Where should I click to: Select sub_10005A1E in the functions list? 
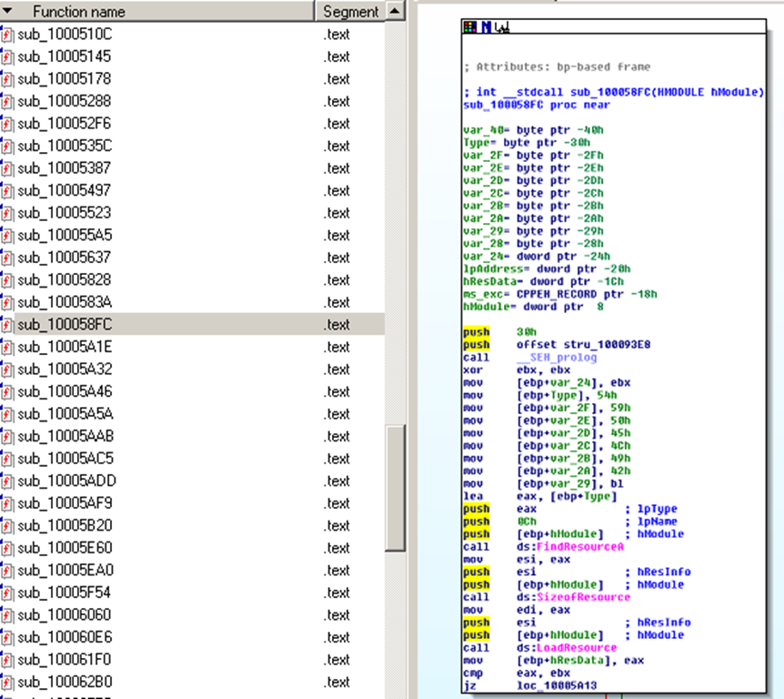coord(65,347)
